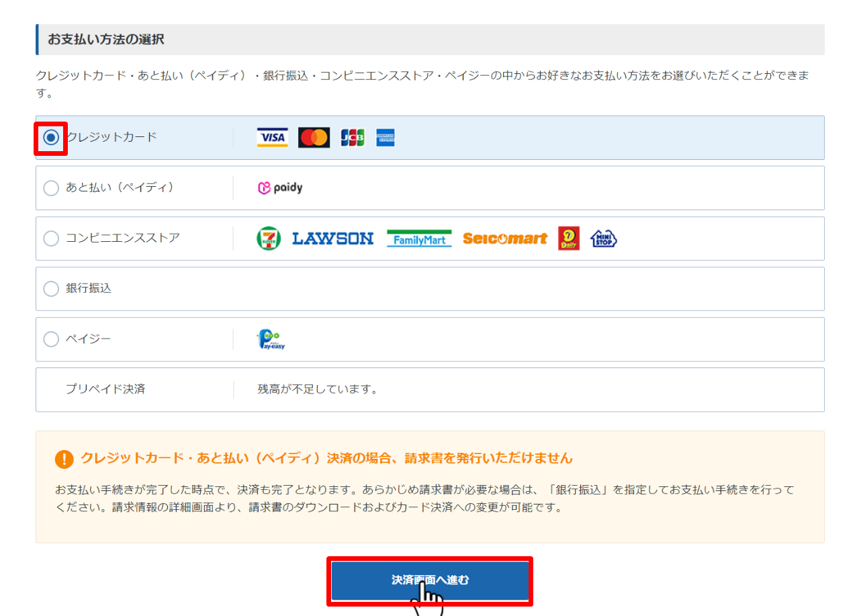The width and height of the screenshot is (859, 616).
Task: Select the 銀行振込 radio button
Action: (51, 288)
